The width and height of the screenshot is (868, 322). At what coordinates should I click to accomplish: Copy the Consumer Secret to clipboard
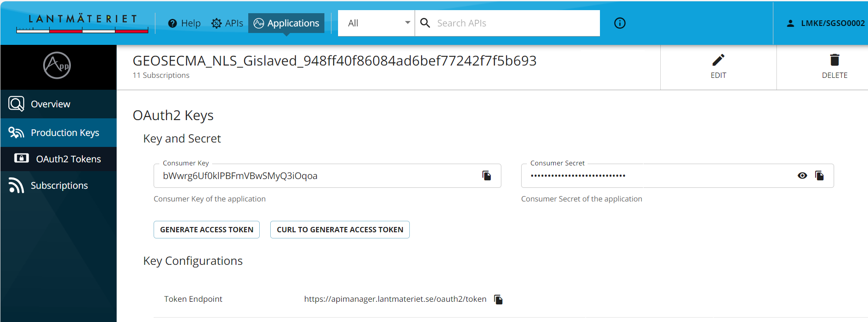(x=819, y=176)
